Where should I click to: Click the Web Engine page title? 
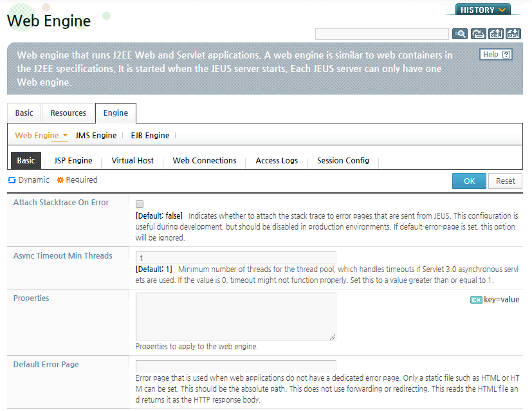click(49, 21)
